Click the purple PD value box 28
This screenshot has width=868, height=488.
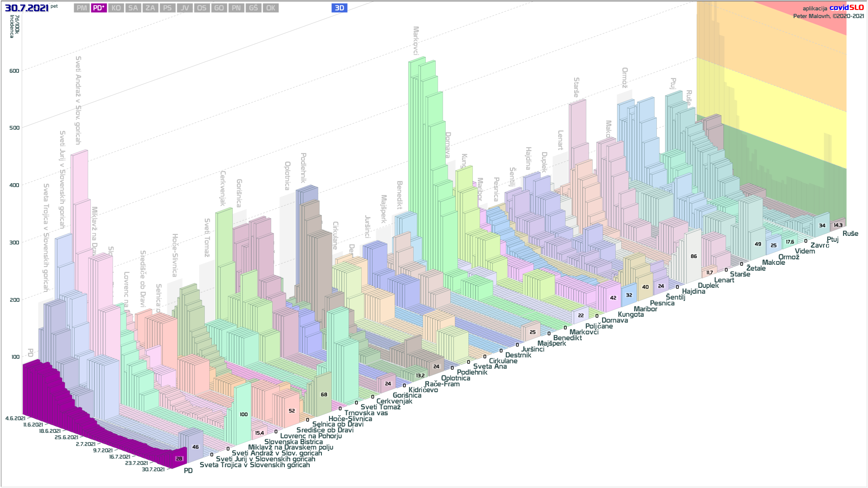point(179,459)
